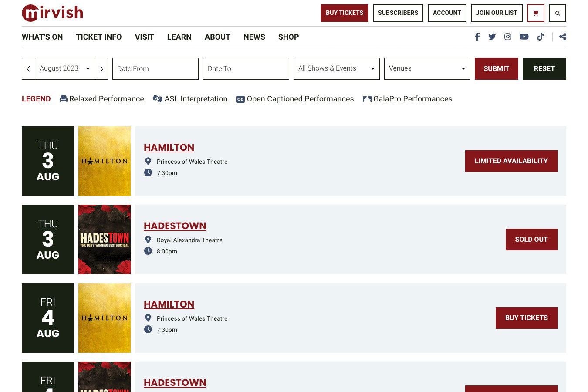Open the NEWS menu
The height and width of the screenshot is (392, 588).
(x=254, y=37)
